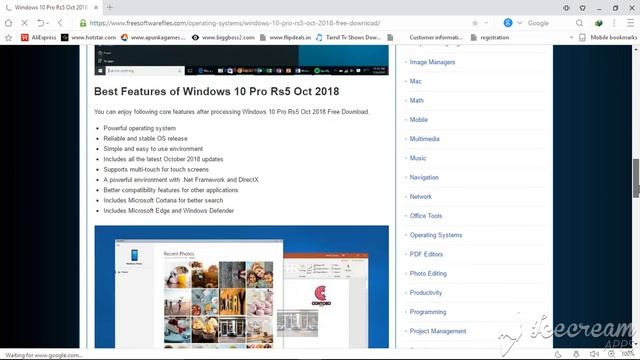Select the Windows 10 Pro Rs5 tab
Viewport: 640px width, 360px height.
pos(51,7)
